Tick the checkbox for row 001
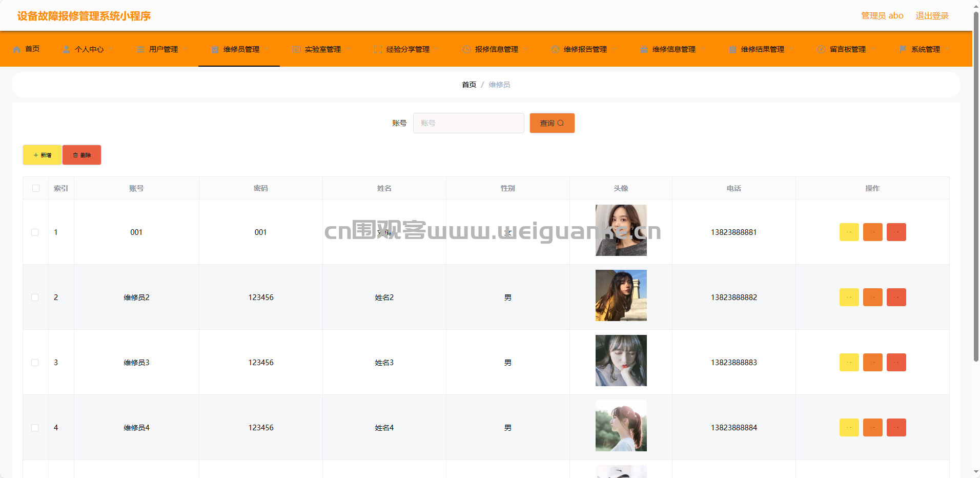 point(35,232)
